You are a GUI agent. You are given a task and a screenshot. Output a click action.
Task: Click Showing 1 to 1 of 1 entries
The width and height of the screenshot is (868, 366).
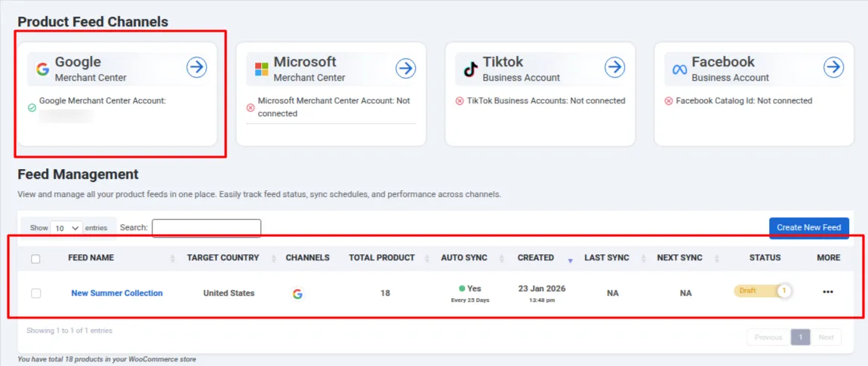(x=69, y=331)
